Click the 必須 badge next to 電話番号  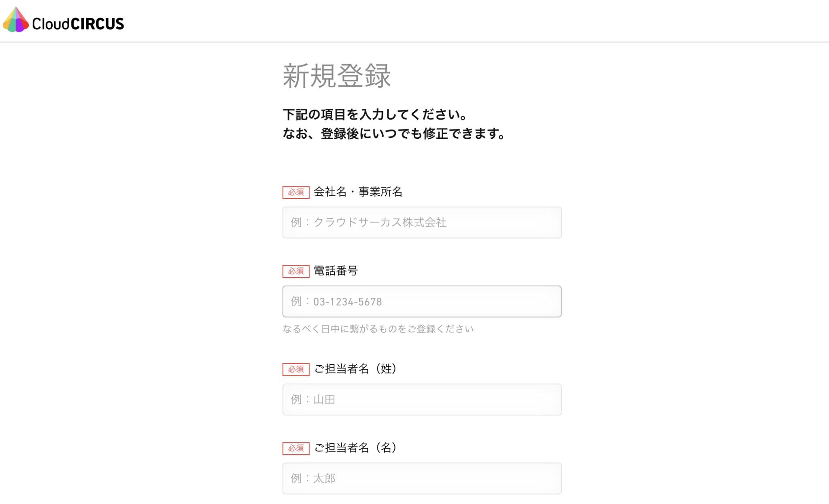[x=295, y=272]
